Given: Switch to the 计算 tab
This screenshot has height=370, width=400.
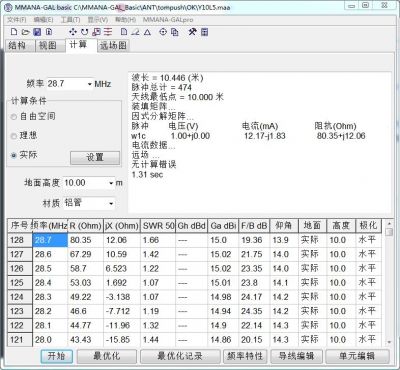Looking at the screenshot, I should (81, 45).
